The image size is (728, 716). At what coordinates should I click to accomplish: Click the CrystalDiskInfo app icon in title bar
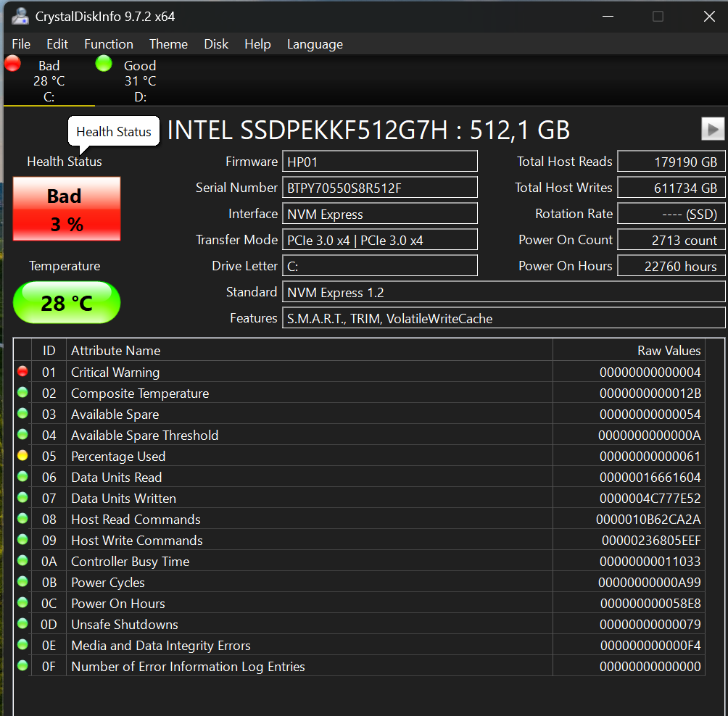click(21, 16)
